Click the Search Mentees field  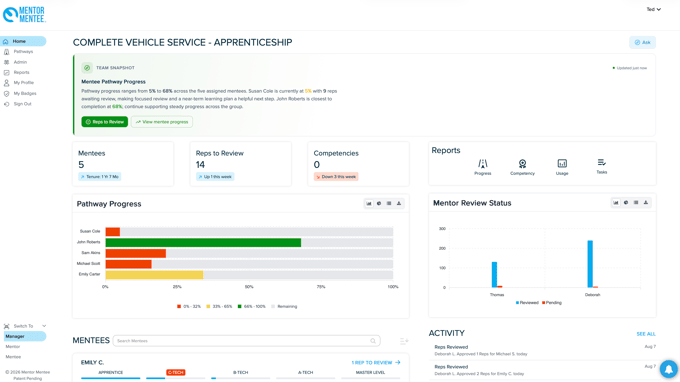(x=246, y=341)
